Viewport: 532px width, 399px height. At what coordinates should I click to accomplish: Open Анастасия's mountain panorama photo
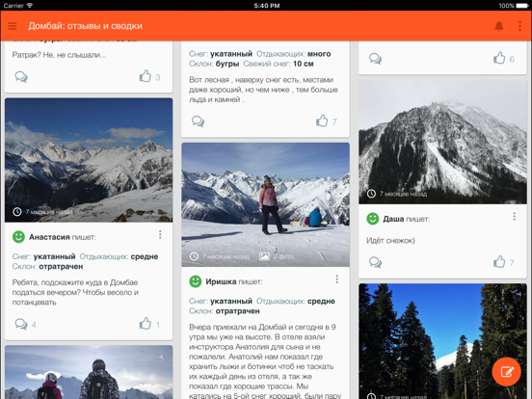point(89,160)
